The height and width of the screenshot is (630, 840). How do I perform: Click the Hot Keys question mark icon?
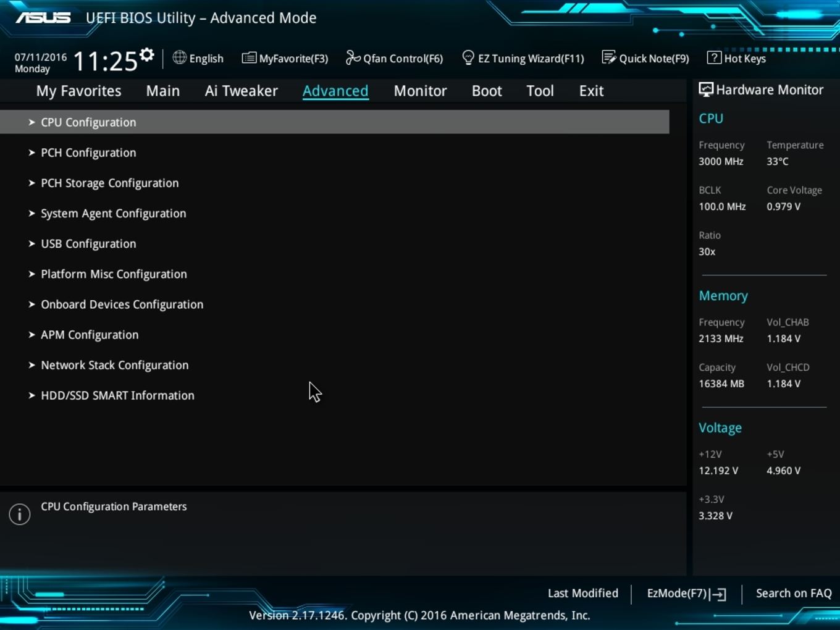(x=714, y=57)
